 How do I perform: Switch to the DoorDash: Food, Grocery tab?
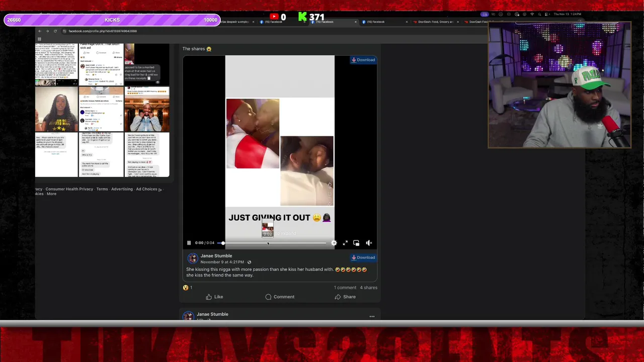(436, 22)
